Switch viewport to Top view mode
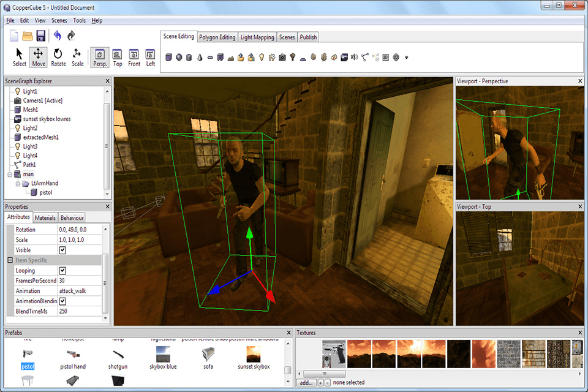Screen dimensions: 588x392 pos(117,57)
